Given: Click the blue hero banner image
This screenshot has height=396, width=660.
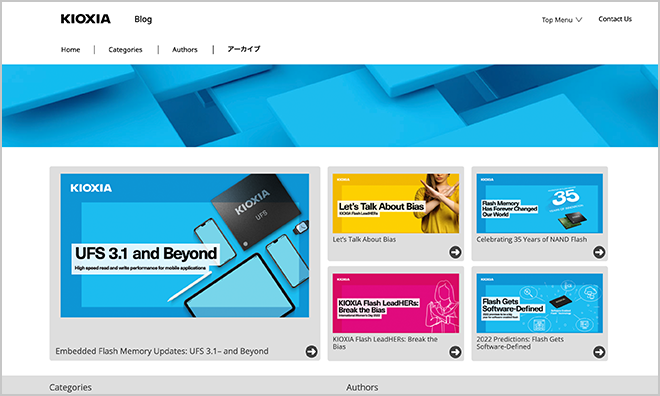Looking at the screenshot, I should point(330,106).
